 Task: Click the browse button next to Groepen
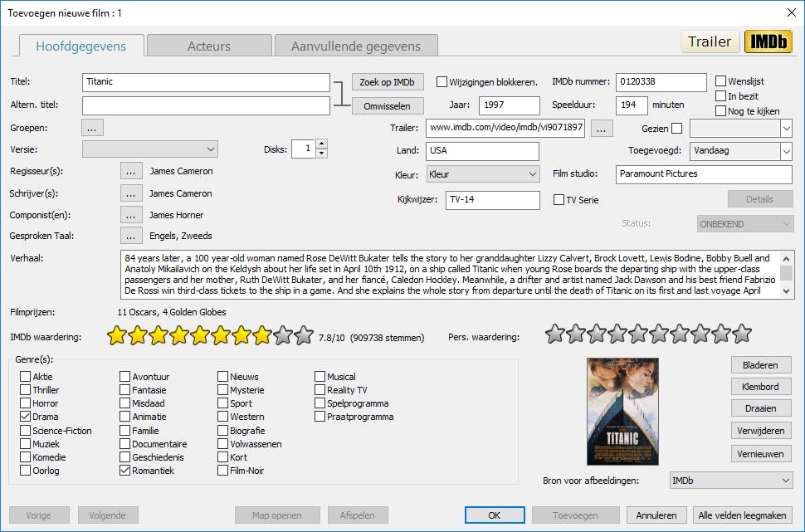point(92,128)
